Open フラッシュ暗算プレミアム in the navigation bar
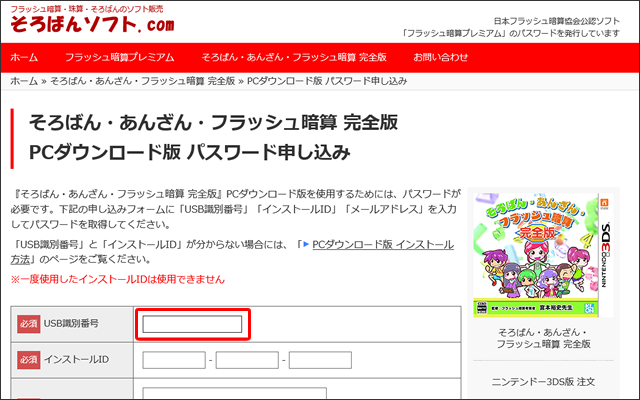Viewport: 640px width, 400px height. click(x=120, y=57)
